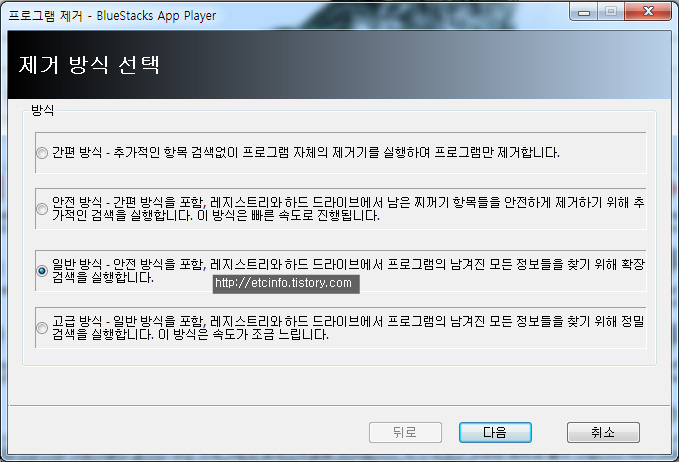This screenshot has height=462, width=679.
Task: Click the 방식 group label
Action: tap(42, 110)
